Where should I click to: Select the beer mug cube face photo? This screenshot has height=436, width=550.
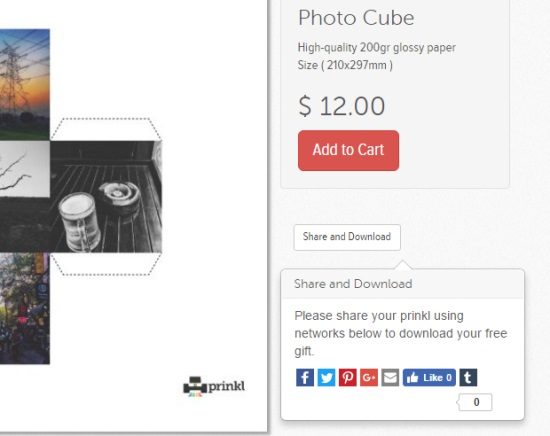point(106,196)
